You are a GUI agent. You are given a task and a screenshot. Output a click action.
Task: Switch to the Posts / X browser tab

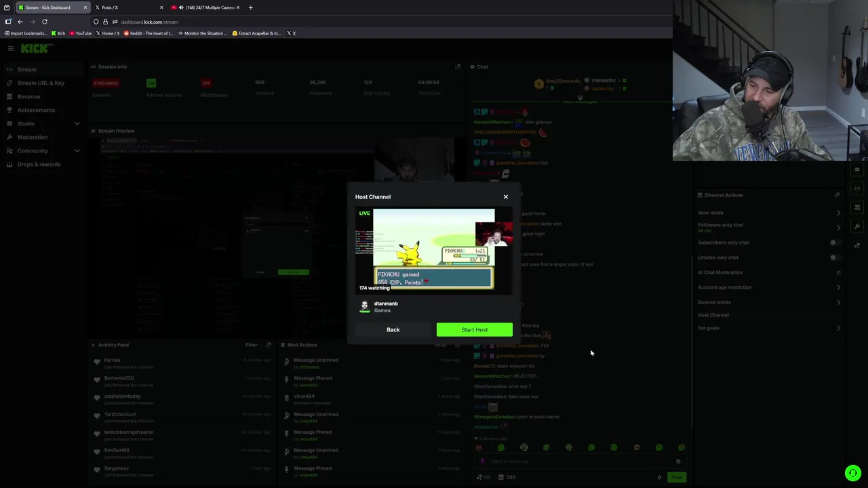pos(128,7)
